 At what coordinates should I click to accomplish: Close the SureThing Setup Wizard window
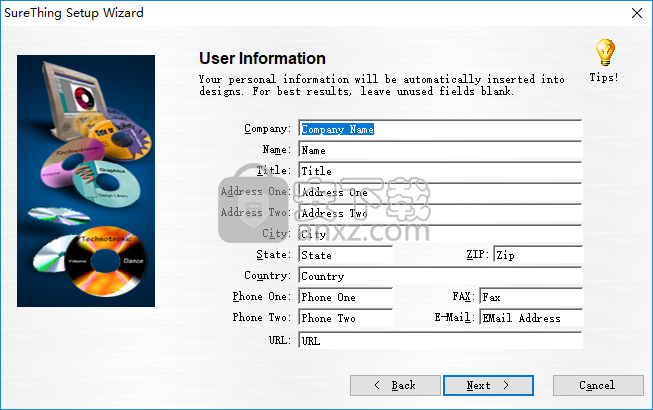point(637,13)
